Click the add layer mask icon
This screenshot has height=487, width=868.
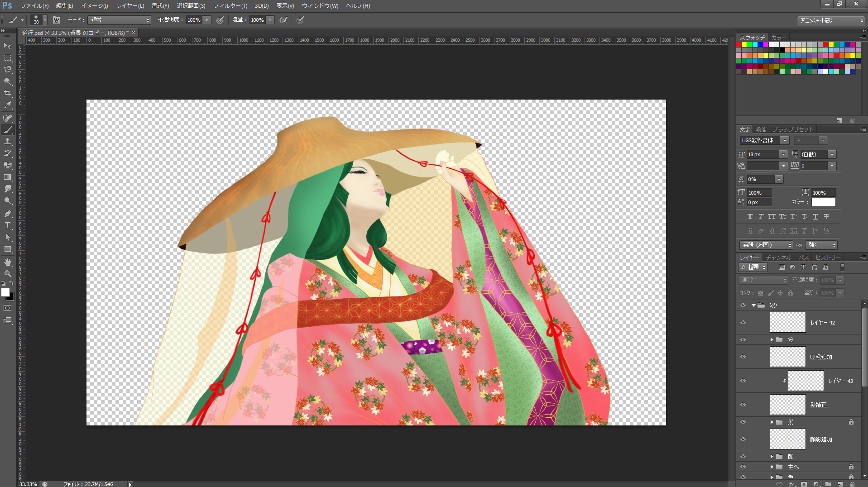804,484
